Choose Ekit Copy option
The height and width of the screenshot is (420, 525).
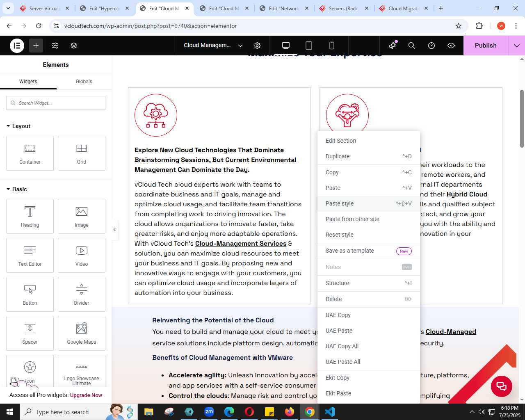point(369,378)
